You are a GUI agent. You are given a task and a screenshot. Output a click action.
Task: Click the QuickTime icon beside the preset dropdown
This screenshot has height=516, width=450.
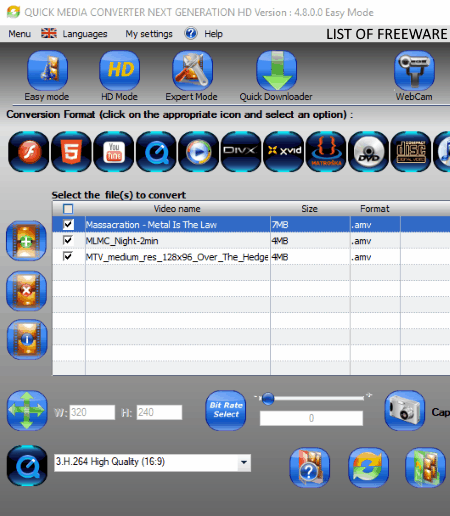[x=27, y=465]
